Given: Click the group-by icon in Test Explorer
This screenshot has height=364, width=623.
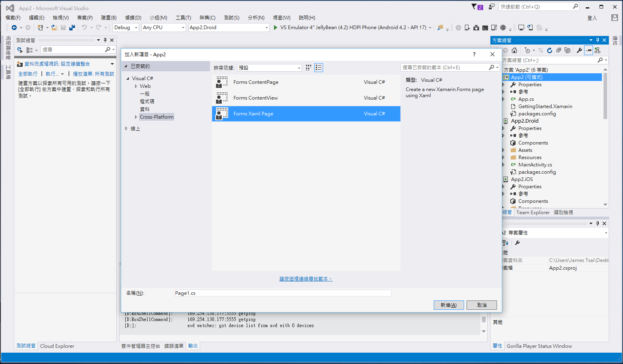Looking at the screenshot, I should coord(30,50).
